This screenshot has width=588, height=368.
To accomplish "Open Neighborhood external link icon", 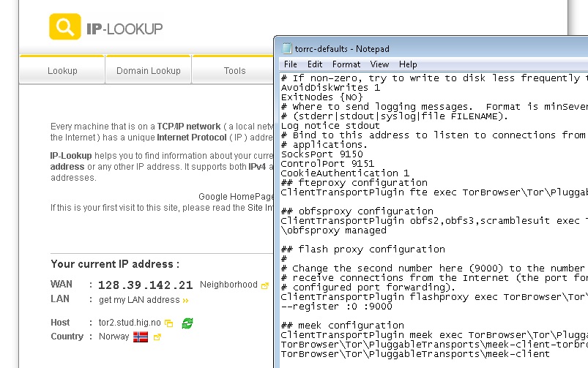I will 265,285.
